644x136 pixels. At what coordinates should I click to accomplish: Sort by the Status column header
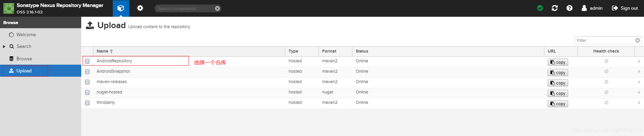tap(448, 51)
